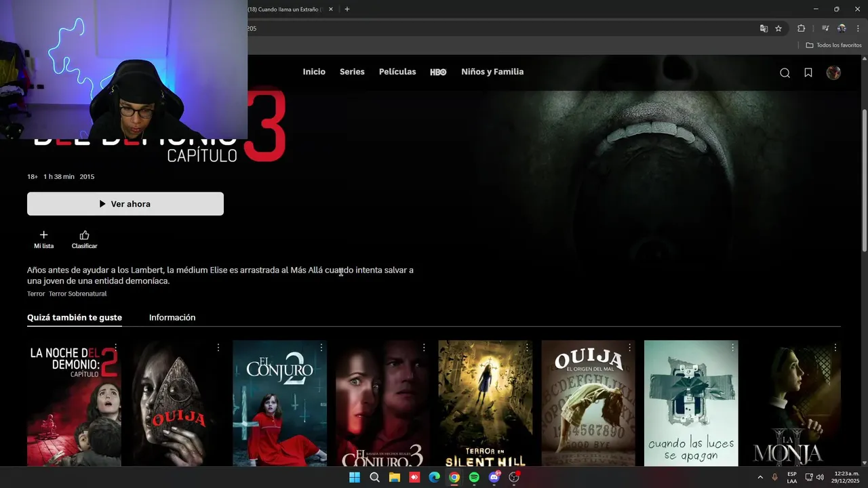Open the Terror Sobrenatural genre link

click(x=77, y=293)
